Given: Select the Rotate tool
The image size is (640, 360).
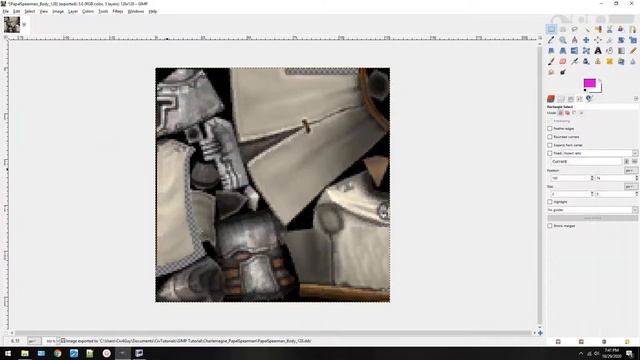Looking at the screenshot, I should click(x=621, y=40).
